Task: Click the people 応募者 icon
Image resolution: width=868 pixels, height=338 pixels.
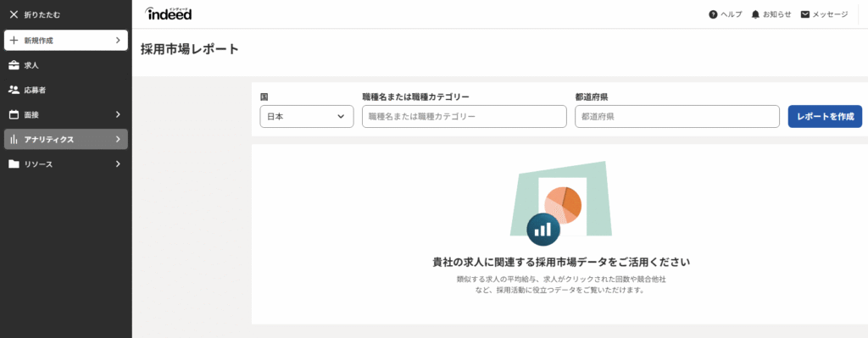Action: pyautogui.click(x=14, y=90)
